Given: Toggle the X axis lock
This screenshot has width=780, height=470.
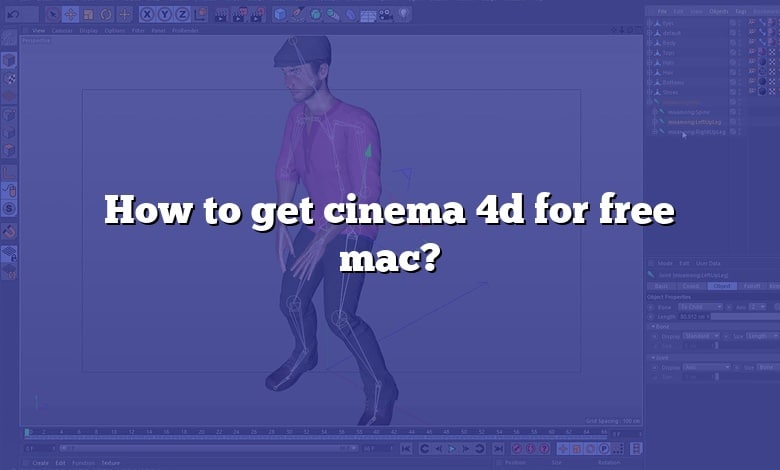Looking at the screenshot, I should point(147,15).
